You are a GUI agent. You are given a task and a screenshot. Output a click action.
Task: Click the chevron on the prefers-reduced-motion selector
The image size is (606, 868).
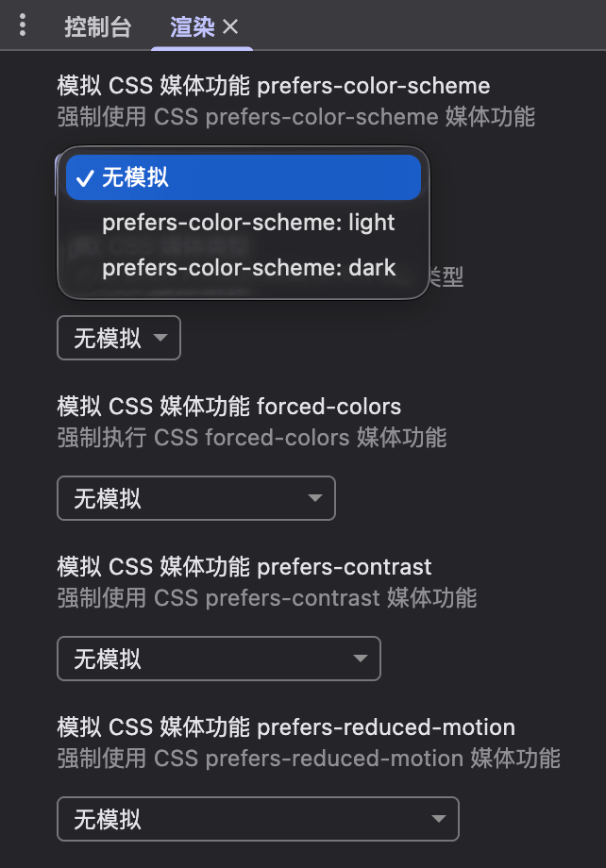coord(440,819)
